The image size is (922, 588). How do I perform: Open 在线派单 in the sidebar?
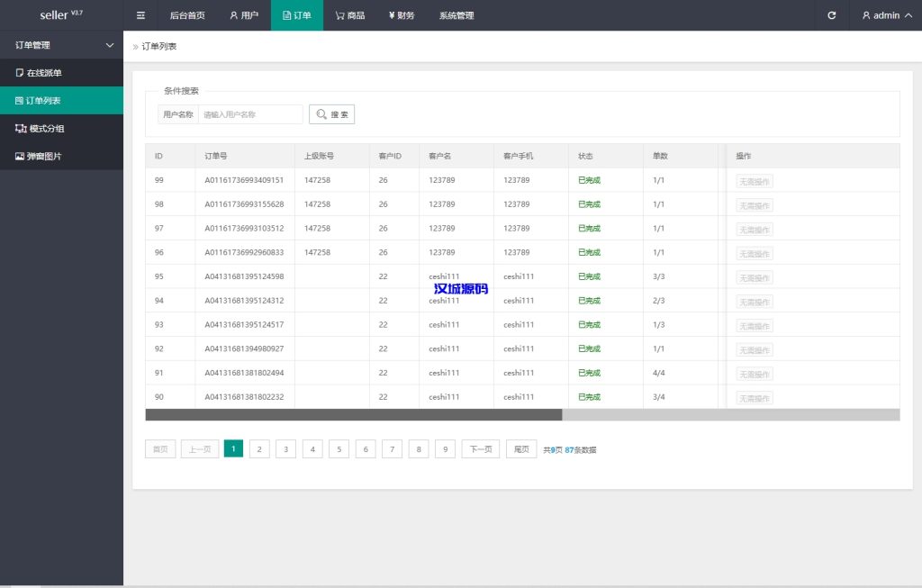pyautogui.click(x=43, y=73)
